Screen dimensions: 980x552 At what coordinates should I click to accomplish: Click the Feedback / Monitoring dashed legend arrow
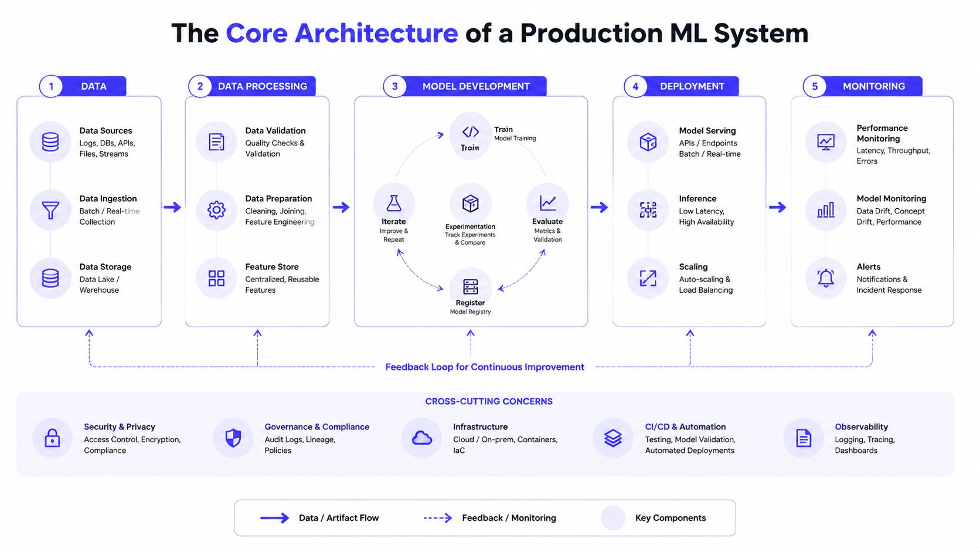[x=438, y=518]
